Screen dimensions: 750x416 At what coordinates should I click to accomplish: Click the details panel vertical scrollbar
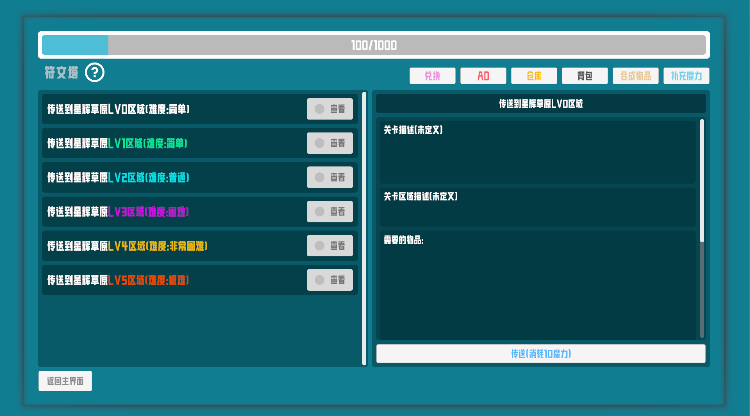pos(701,228)
